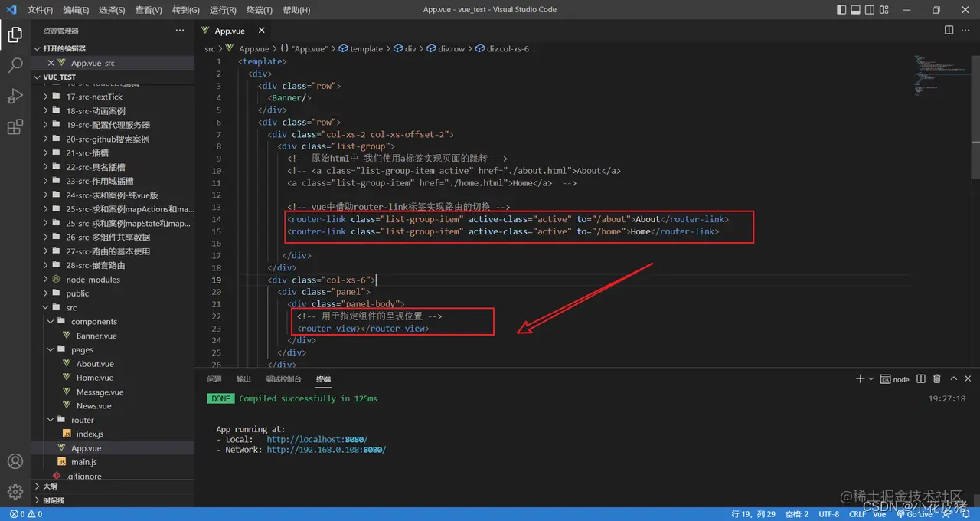Change CRLF line ending in status bar
Viewport: 980px width, 521px height.
pos(857,514)
